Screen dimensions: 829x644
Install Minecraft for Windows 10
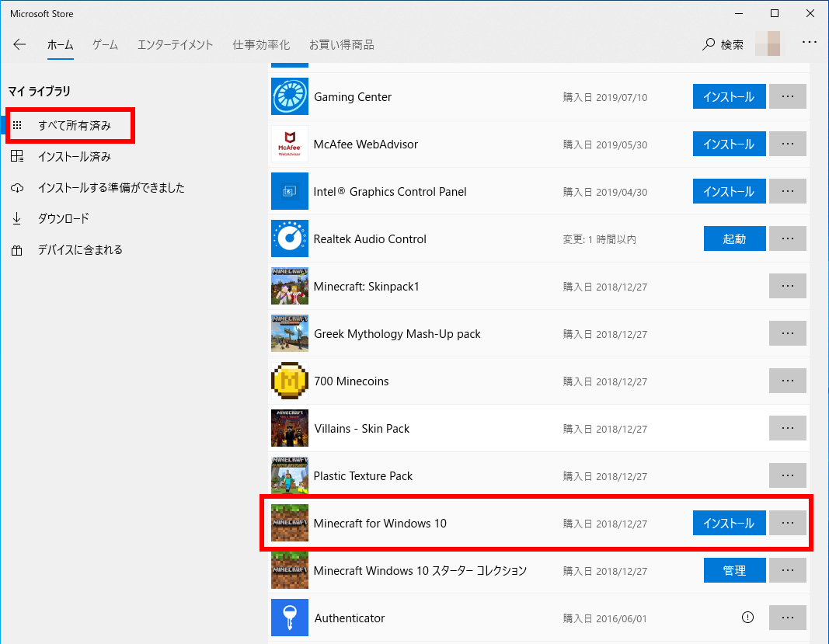(x=729, y=523)
